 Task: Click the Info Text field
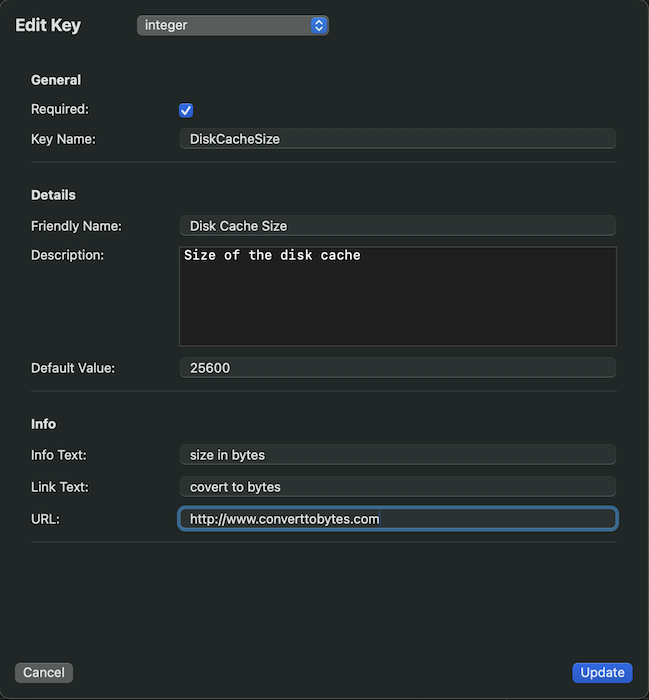pyautogui.click(x=398, y=455)
